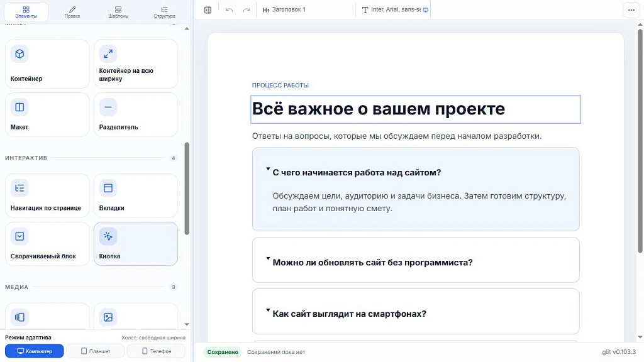Open the three-dot more options menu
Image resolution: width=644 pixels, height=362 pixels.
pos(631,10)
